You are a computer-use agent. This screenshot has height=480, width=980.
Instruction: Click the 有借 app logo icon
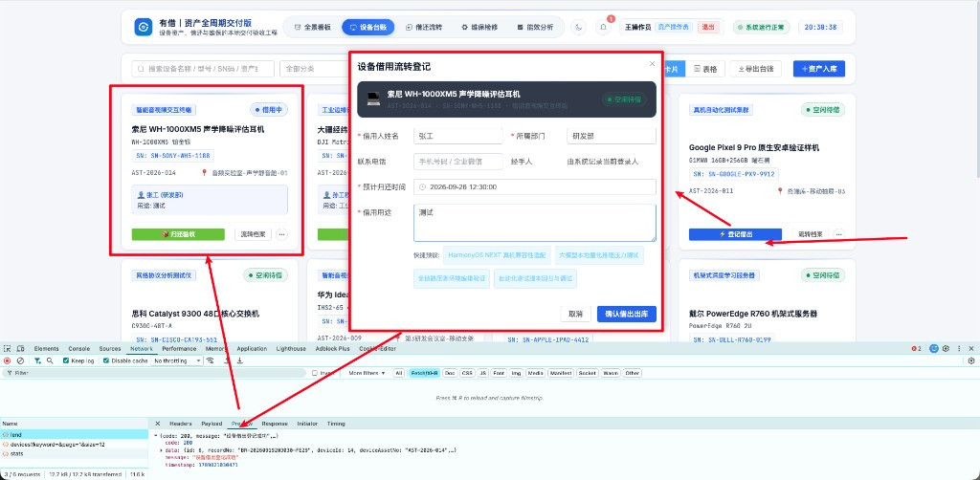coord(144,27)
